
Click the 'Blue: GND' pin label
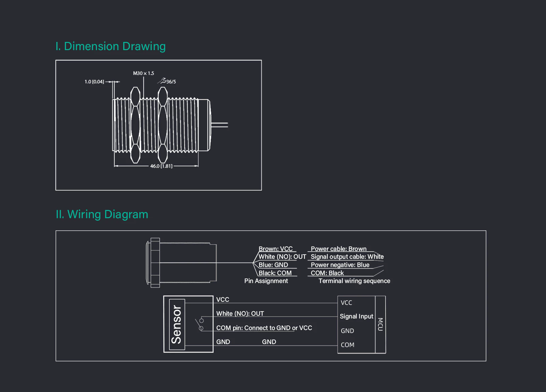click(273, 265)
